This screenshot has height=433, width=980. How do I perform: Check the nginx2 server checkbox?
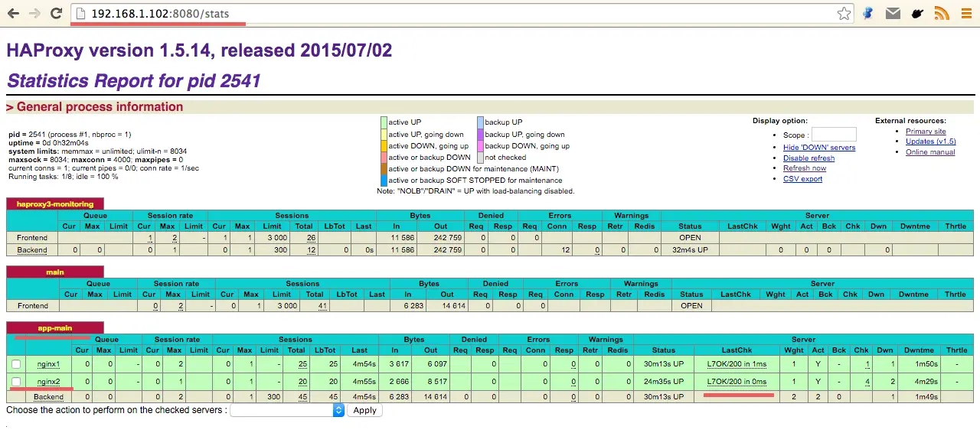[16, 381]
